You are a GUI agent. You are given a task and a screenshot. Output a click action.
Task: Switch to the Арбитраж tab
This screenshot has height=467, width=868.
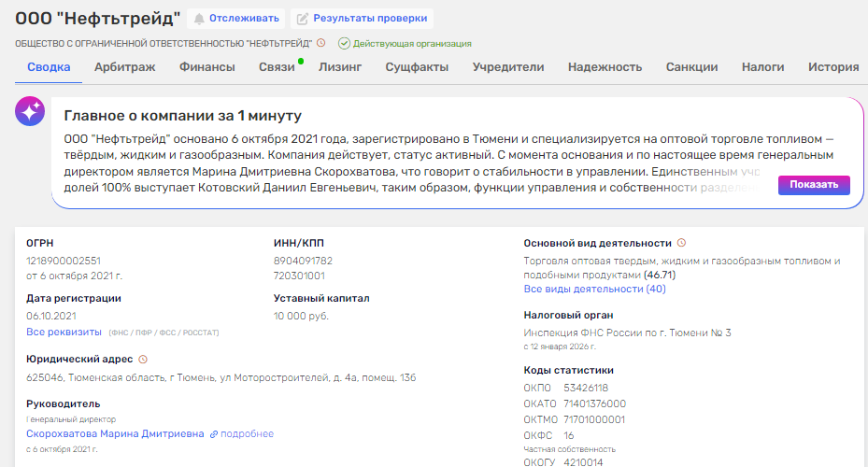124,67
